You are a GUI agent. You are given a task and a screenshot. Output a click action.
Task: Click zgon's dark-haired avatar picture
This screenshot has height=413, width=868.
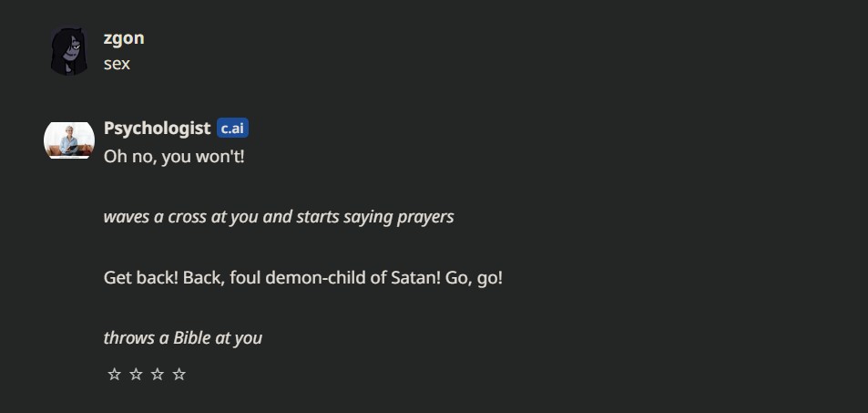click(69, 51)
